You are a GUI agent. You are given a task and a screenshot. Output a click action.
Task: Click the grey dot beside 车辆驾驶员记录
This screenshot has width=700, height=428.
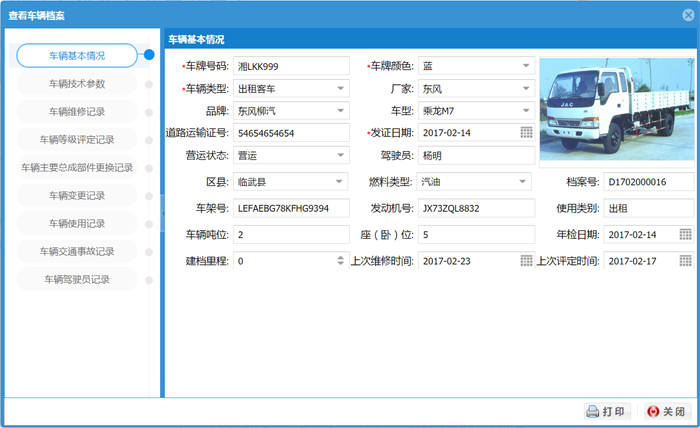[149, 280]
